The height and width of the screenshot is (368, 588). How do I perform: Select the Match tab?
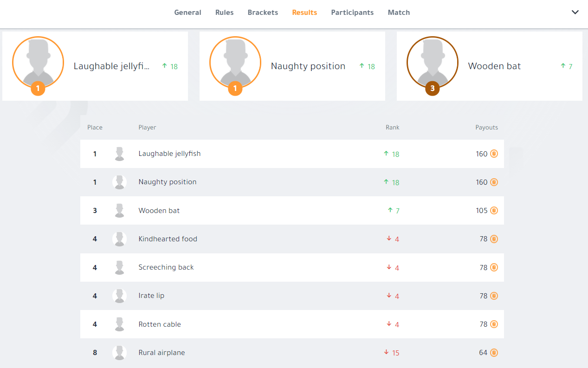coord(399,13)
